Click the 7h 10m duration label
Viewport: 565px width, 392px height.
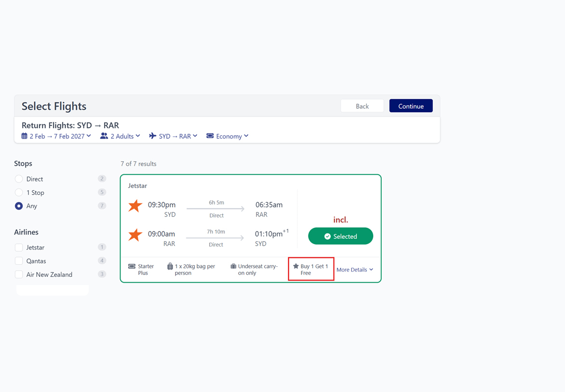216,232
